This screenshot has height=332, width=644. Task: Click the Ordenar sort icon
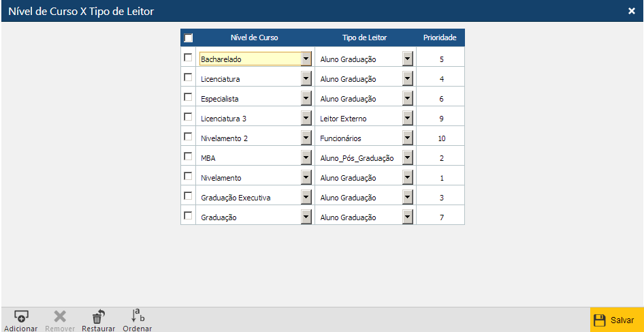[138, 316]
